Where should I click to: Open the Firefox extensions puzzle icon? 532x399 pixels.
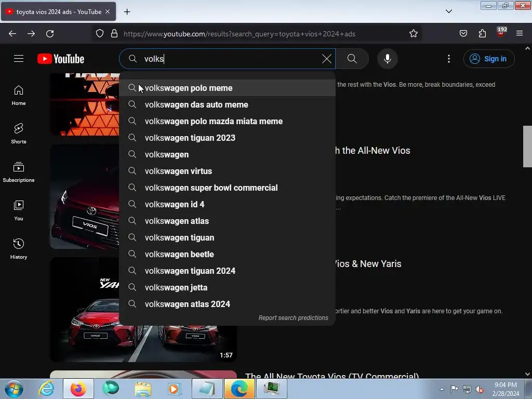pyautogui.click(x=482, y=34)
